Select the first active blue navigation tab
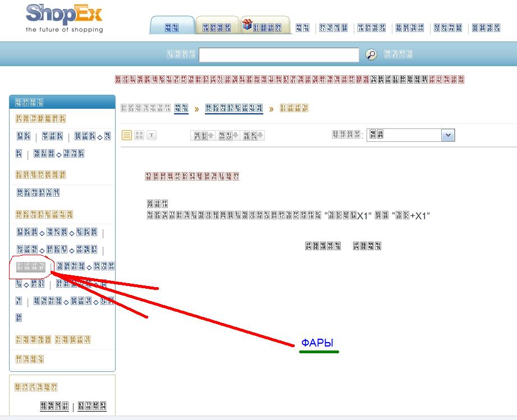 click(x=172, y=27)
